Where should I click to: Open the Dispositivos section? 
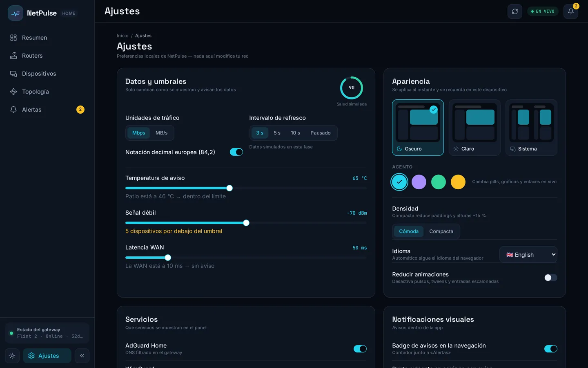click(47, 74)
